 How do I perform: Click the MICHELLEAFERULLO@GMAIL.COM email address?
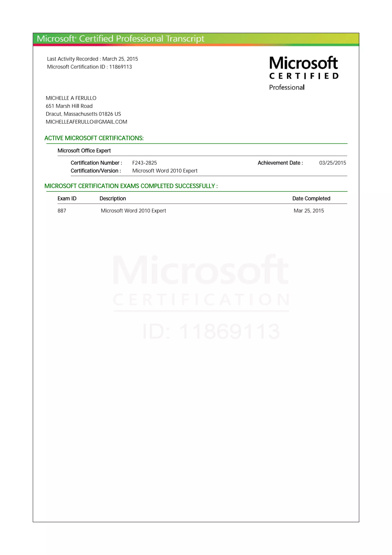point(87,122)
